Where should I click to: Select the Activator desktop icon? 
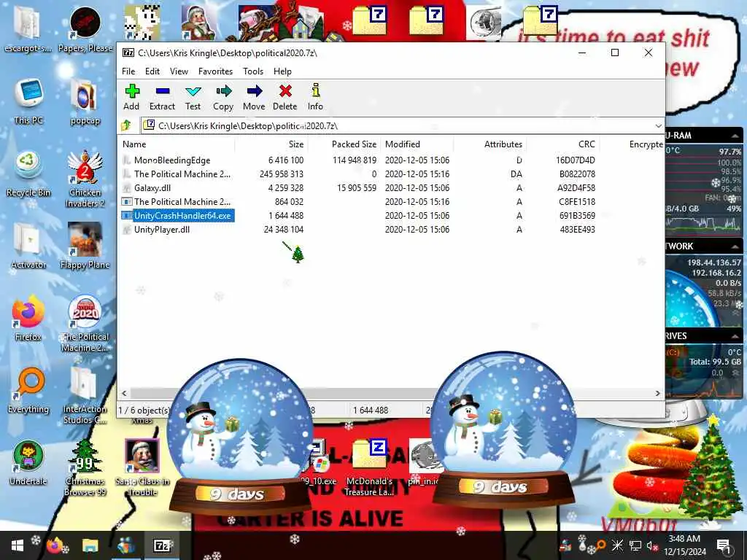[x=28, y=246]
